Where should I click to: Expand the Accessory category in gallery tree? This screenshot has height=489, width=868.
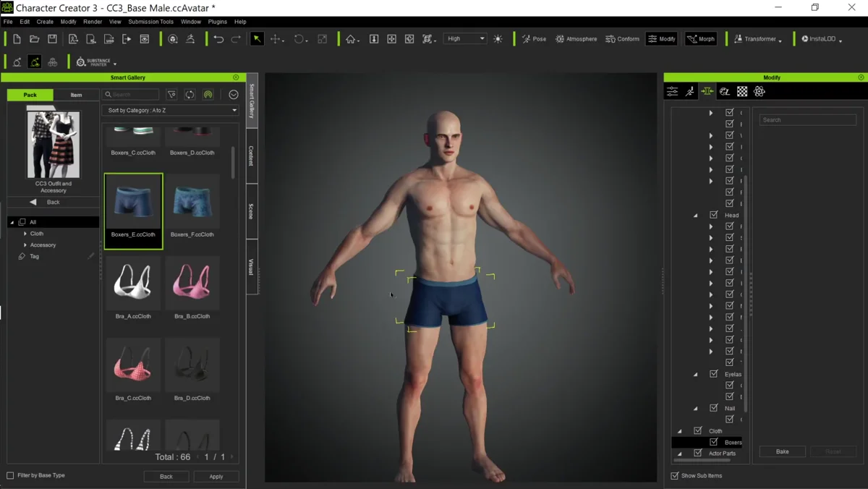tap(25, 245)
